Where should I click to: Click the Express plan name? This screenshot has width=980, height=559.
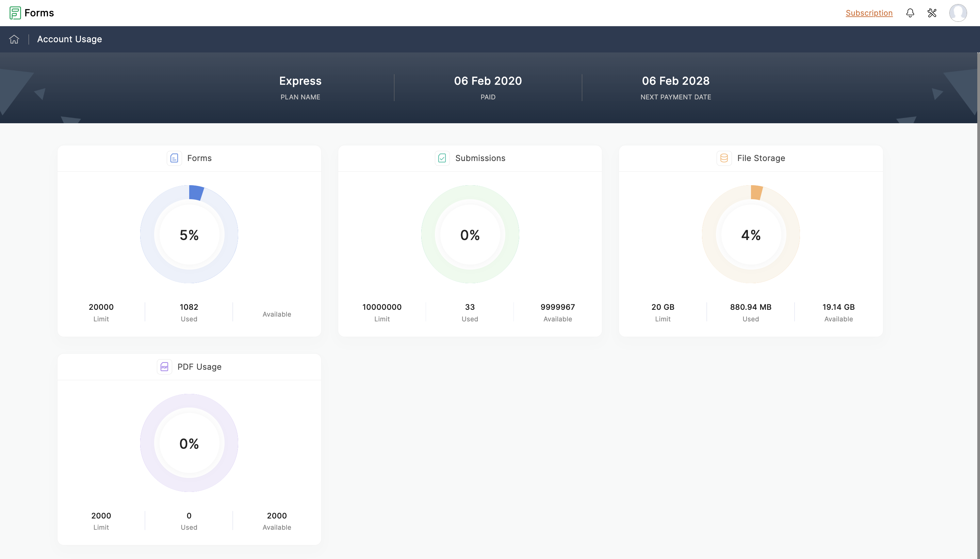point(300,81)
